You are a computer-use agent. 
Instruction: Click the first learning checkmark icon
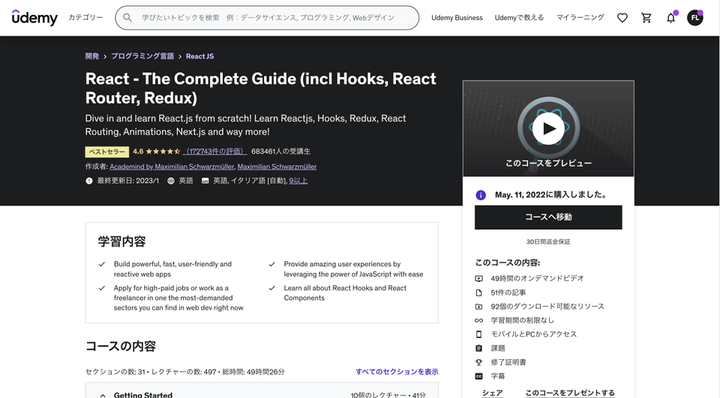(102, 264)
